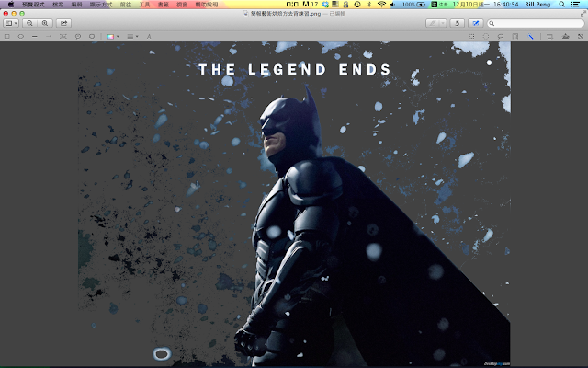The height and width of the screenshot is (368, 588).
Task: Select the Outline shape tool
Action: [63, 37]
